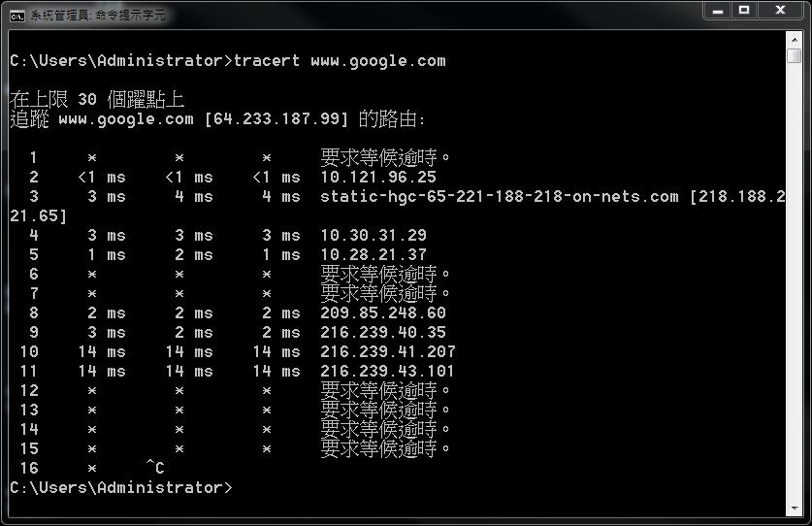812x526 pixels.
Task: Click the window title bar text
Action: click(x=97, y=16)
